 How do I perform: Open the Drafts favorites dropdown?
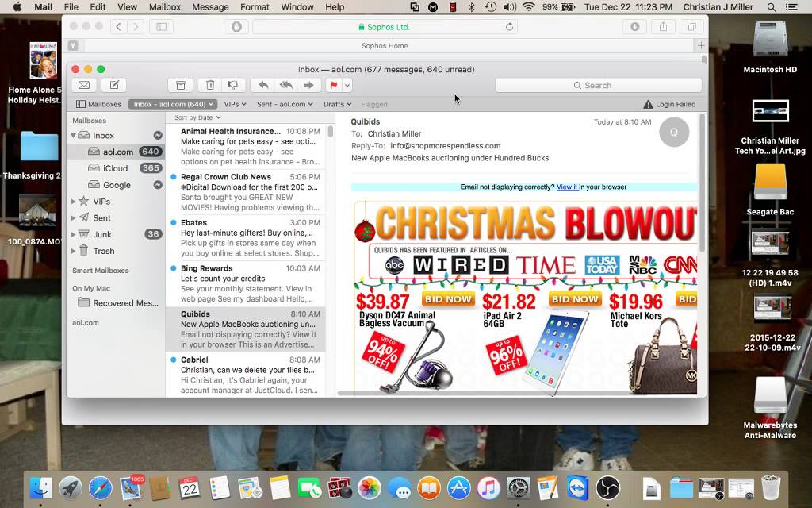[x=337, y=104]
